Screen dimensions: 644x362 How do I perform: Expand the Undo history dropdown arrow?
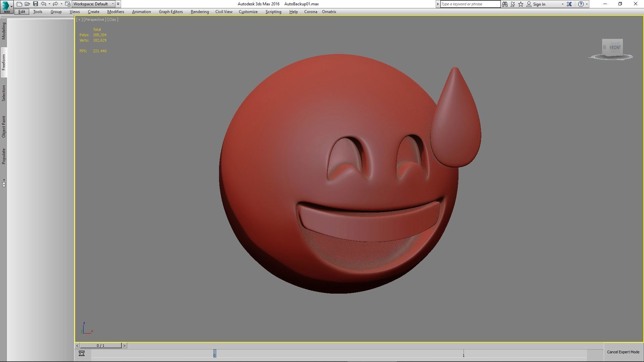click(x=49, y=4)
